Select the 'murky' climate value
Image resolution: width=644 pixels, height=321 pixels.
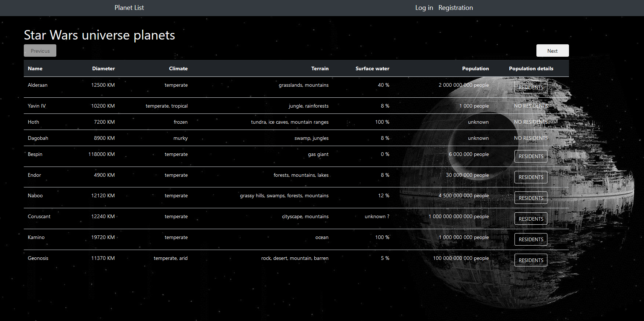pos(180,138)
